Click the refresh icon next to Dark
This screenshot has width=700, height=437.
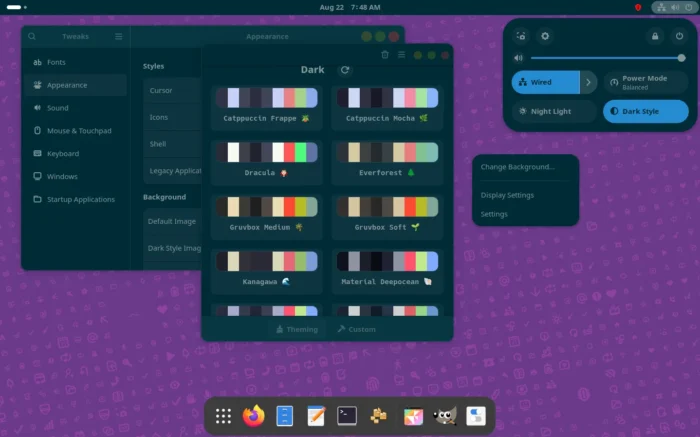point(345,70)
